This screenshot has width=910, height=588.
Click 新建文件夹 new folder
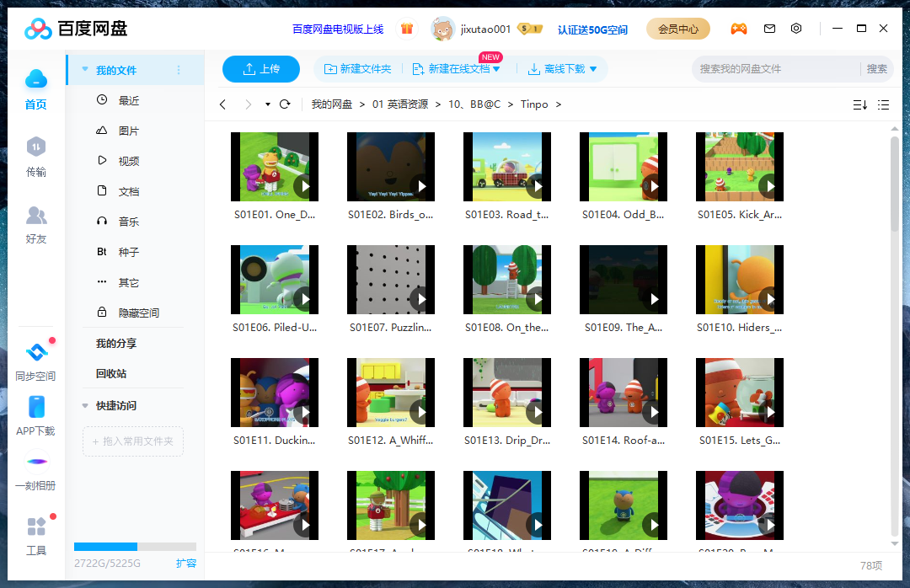[357, 69]
